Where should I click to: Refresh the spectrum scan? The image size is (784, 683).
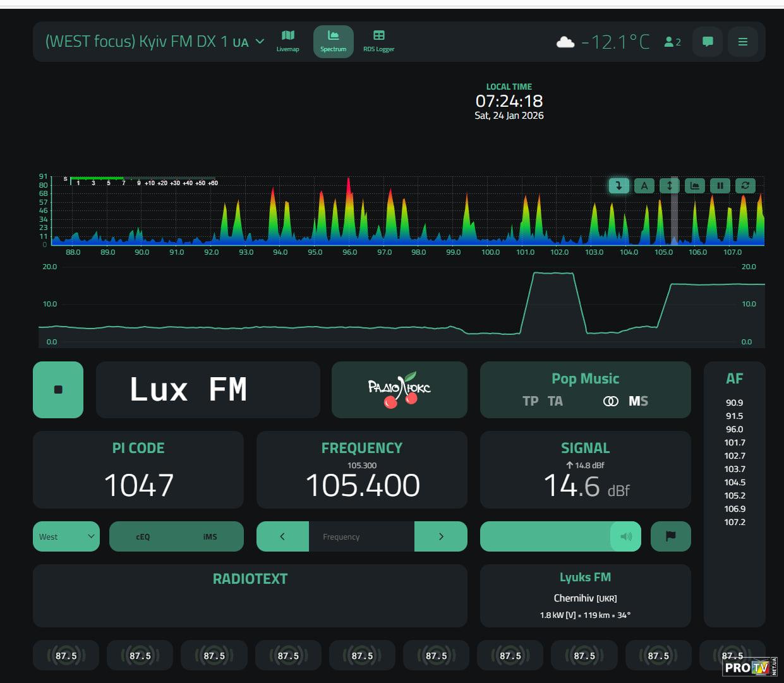(745, 185)
